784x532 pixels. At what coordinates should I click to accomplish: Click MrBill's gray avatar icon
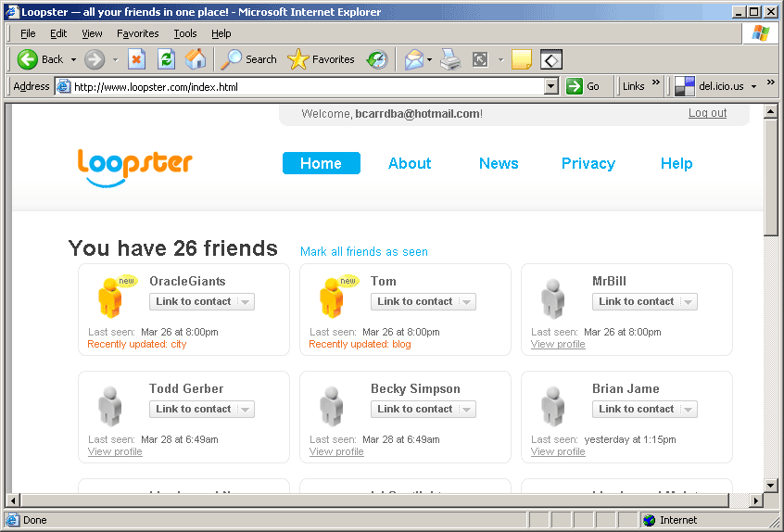click(x=553, y=298)
